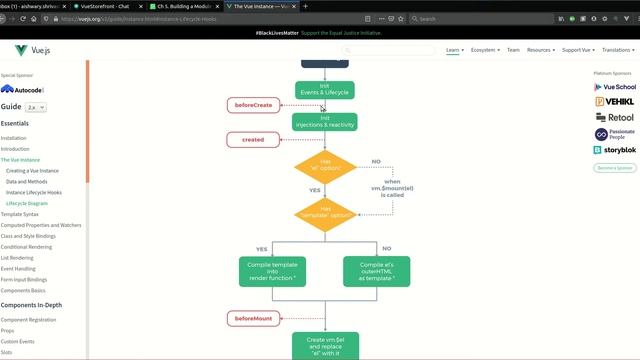The width and height of the screenshot is (640, 360).
Task: Open Class and Style Bindings link
Action: [x=28, y=236]
